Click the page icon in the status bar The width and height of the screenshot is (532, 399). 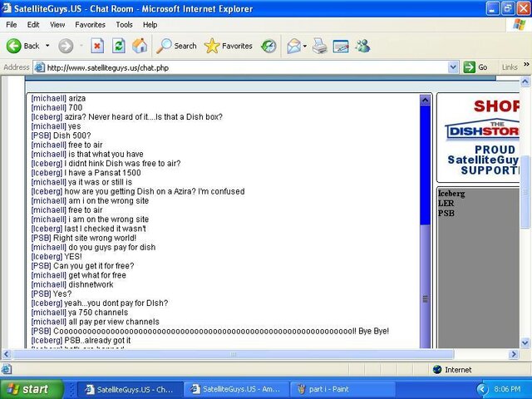[7, 369]
